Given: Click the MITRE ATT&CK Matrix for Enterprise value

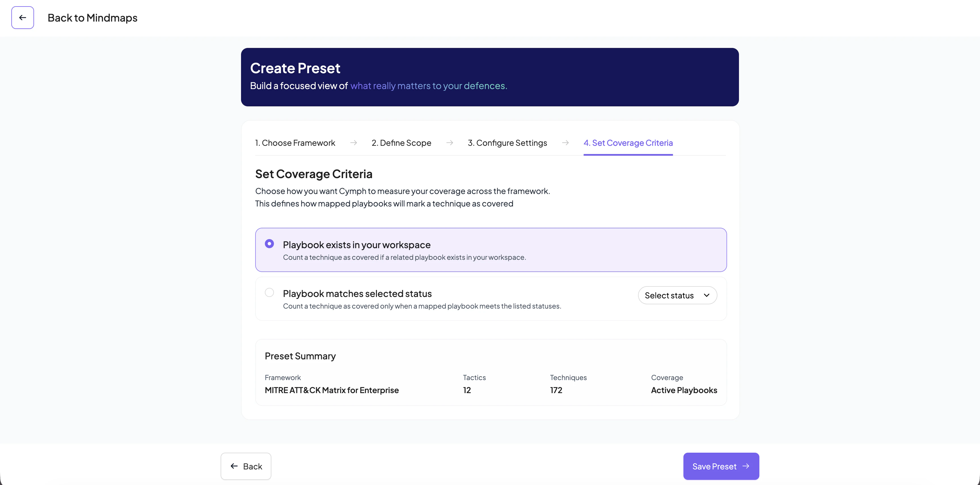Looking at the screenshot, I should click(331, 390).
